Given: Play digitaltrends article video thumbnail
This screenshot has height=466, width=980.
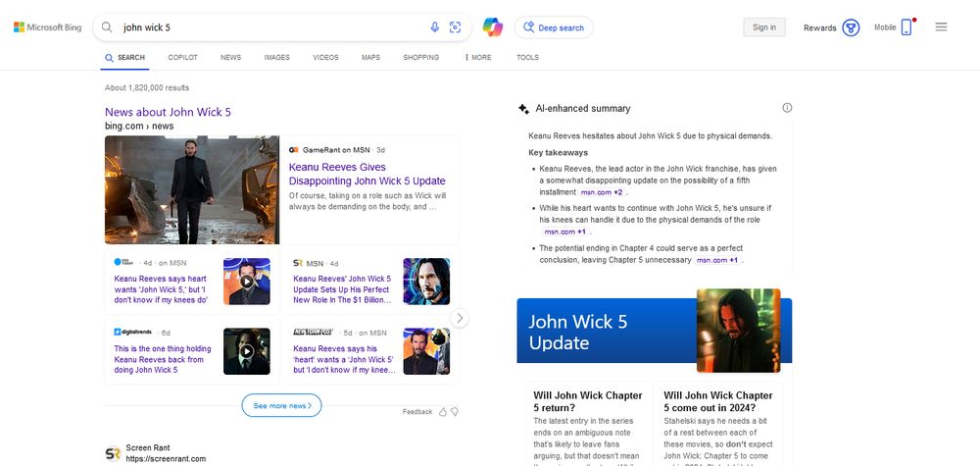Looking at the screenshot, I should [247, 351].
